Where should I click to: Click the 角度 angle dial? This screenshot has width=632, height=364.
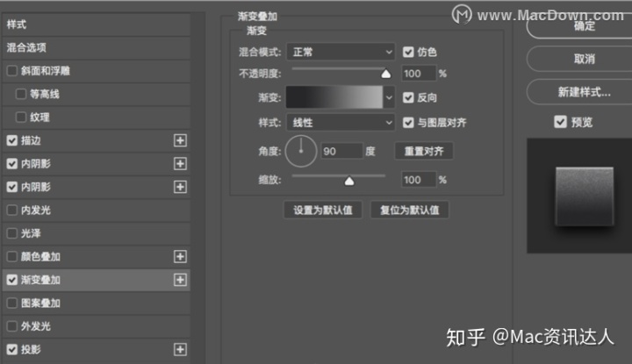coord(301,151)
